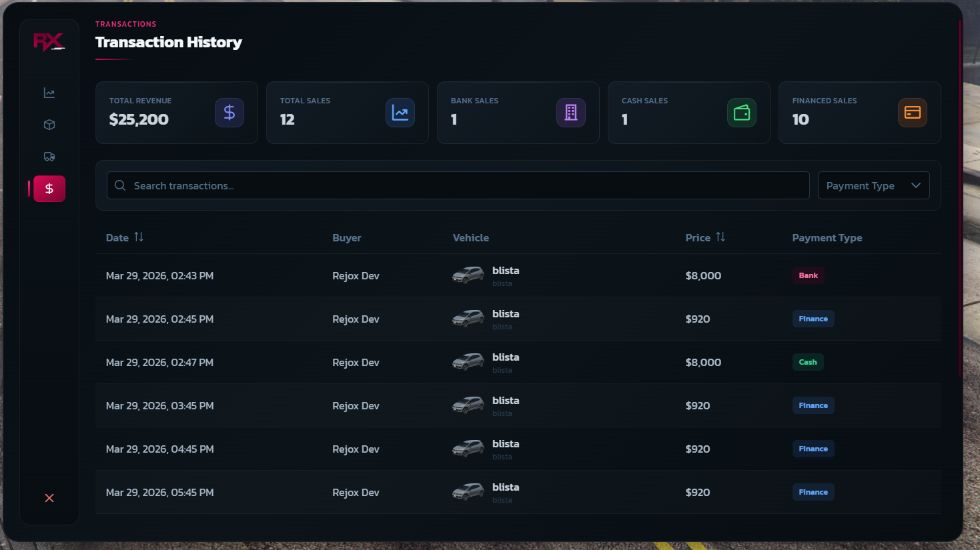Click the Financed Sales card icon
Image resolution: width=980 pixels, height=550 pixels.
coord(912,113)
